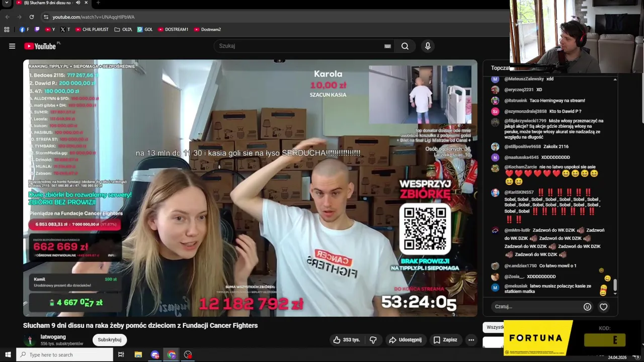Dislike the video with thumbs down
The image size is (644, 362).
point(373,340)
